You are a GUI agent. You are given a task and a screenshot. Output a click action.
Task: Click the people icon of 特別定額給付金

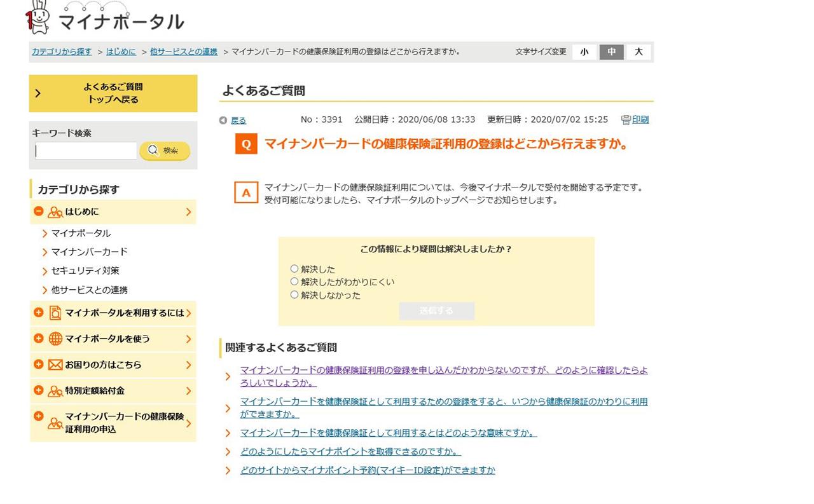[x=55, y=392]
